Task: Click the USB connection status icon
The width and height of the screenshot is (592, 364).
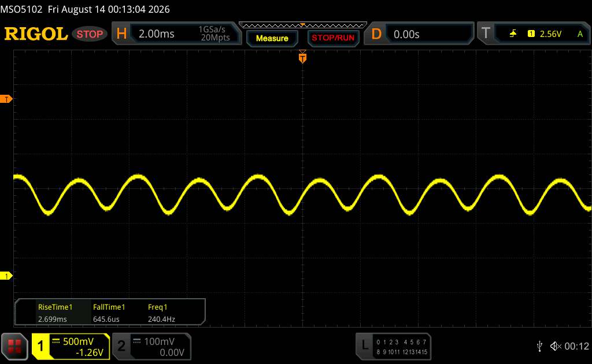Action: (539, 346)
